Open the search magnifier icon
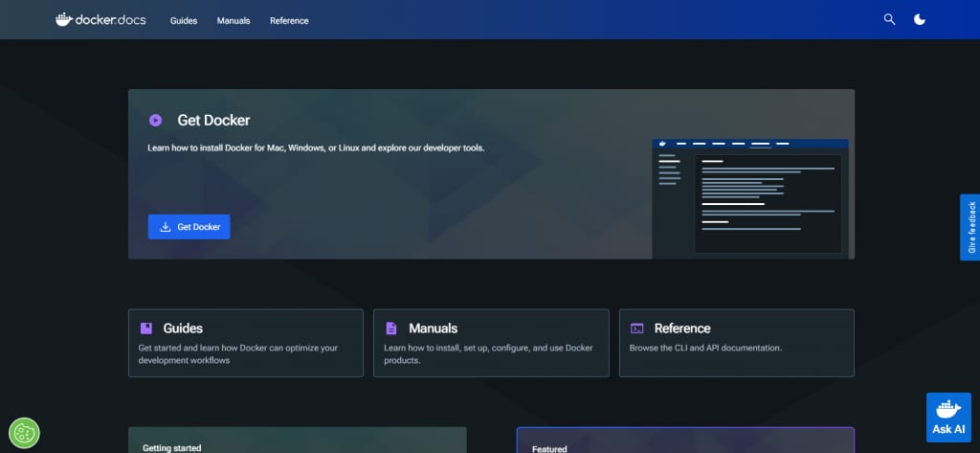 click(x=889, y=19)
